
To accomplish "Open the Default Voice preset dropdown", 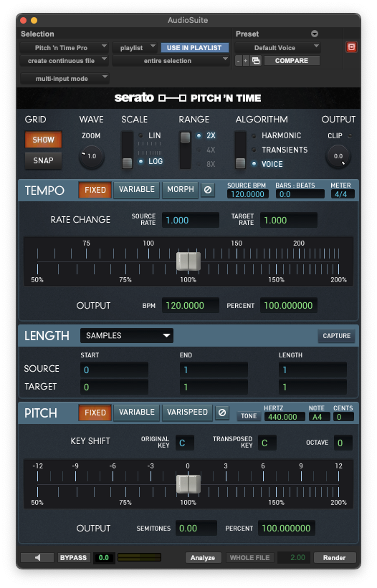I will pos(277,47).
